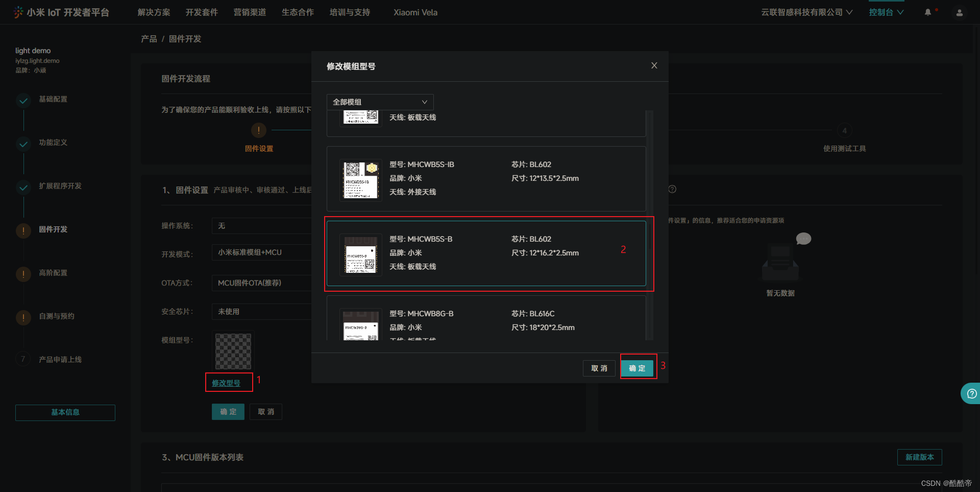Open the 解决方案 menu

coord(154,12)
